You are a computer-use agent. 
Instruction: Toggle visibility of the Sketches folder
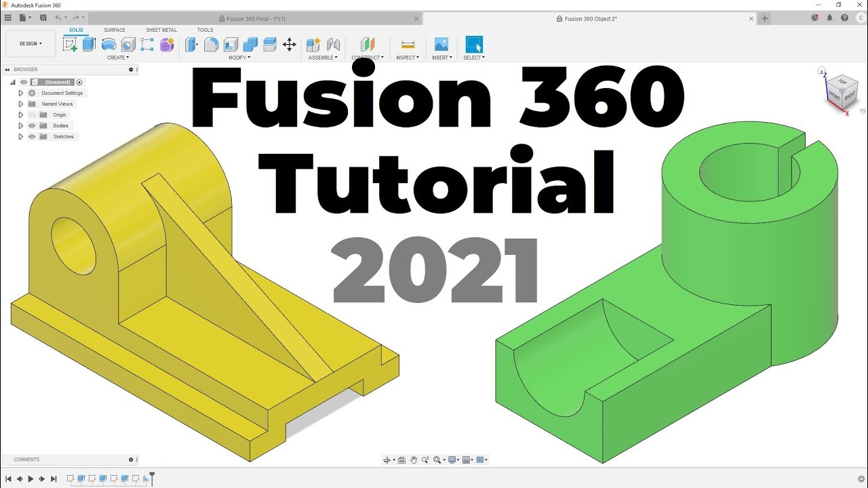coord(32,136)
